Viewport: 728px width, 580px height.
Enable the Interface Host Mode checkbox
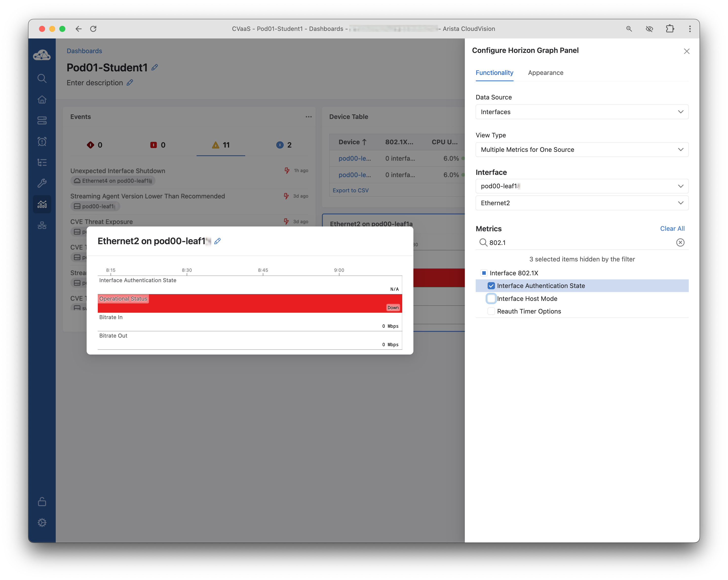(x=491, y=299)
